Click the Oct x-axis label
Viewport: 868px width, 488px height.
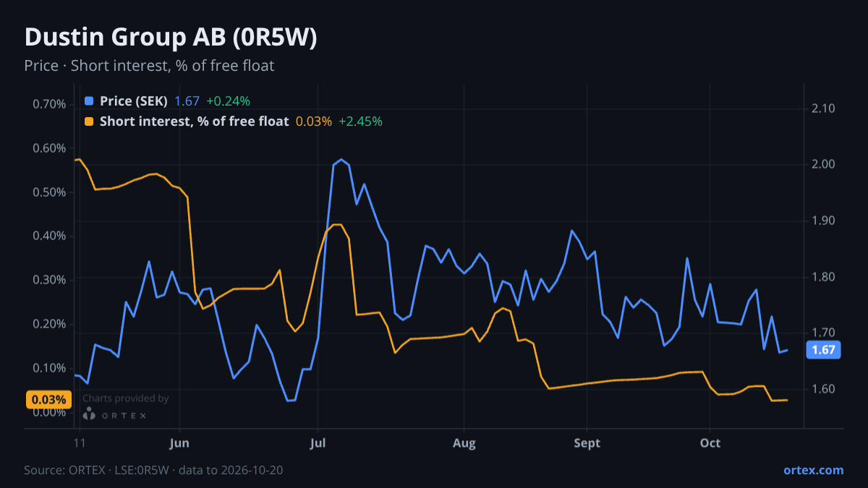pos(710,443)
